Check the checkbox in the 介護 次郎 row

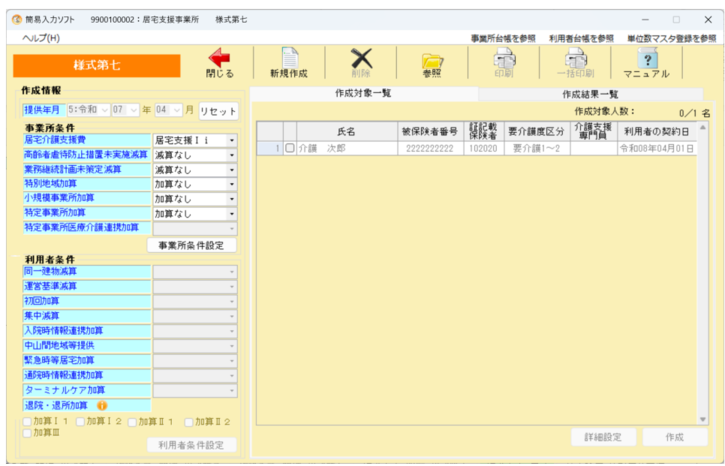coord(290,148)
